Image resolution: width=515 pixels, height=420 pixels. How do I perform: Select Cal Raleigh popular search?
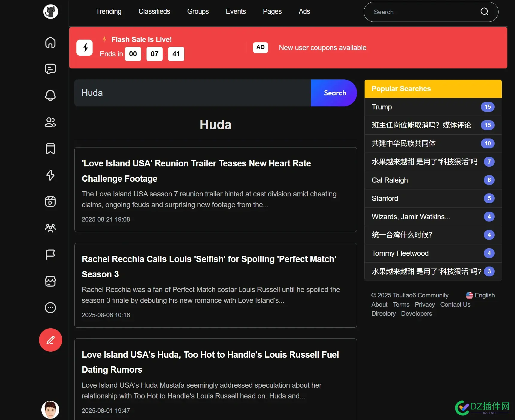(x=433, y=180)
